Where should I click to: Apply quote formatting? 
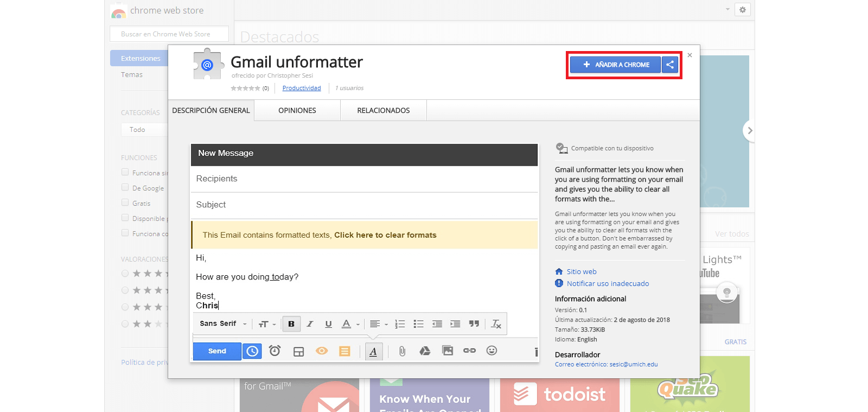[x=474, y=324]
